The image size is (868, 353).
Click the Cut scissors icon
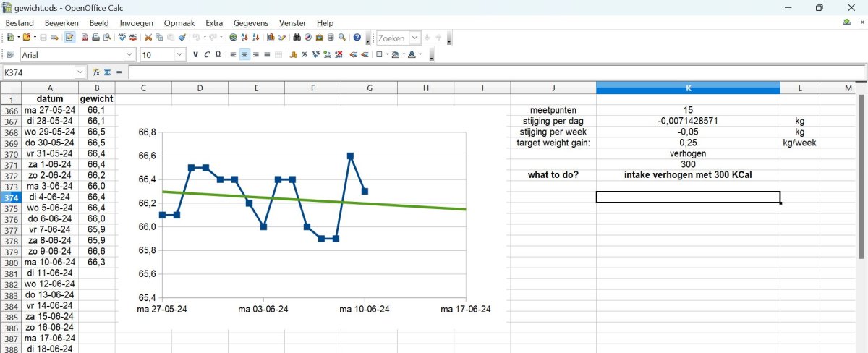(148, 38)
